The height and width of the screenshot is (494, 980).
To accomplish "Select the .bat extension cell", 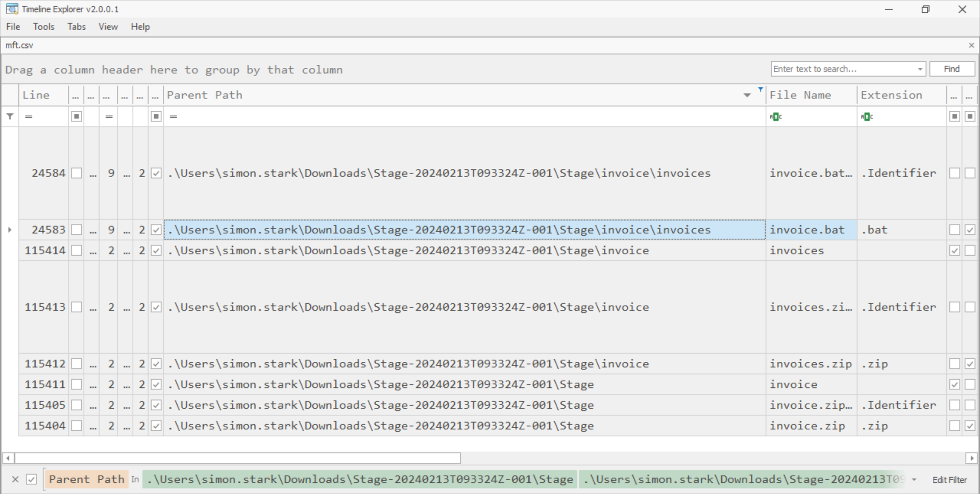I will coord(902,230).
